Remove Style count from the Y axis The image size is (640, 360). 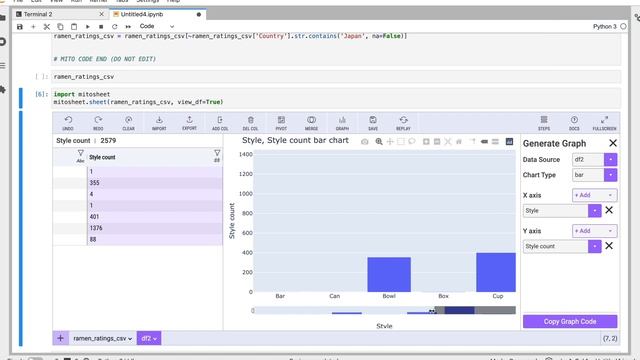(x=609, y=246)
